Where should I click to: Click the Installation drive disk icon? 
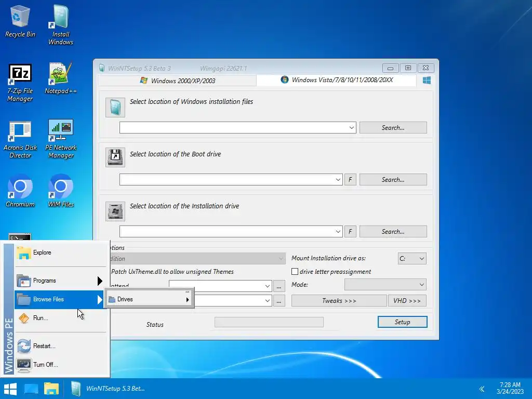click(115, 211)
